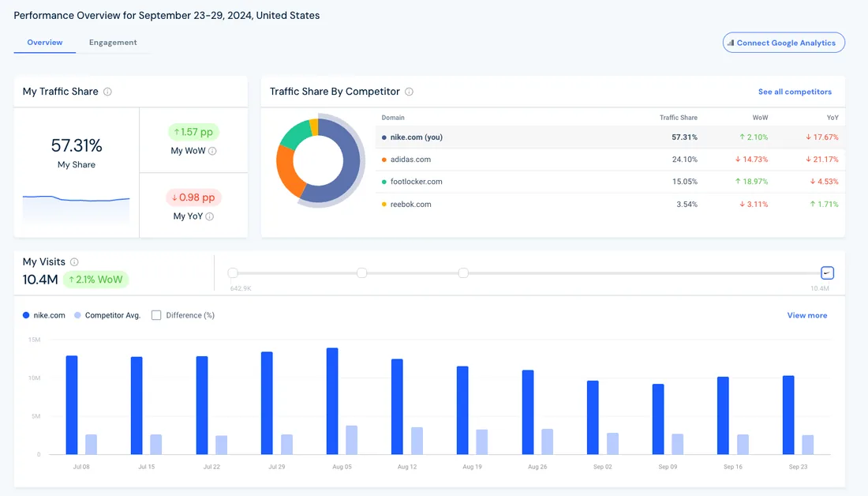Enable the Difference (%) checkbox

pyautogui.click(x=156, y=315)
